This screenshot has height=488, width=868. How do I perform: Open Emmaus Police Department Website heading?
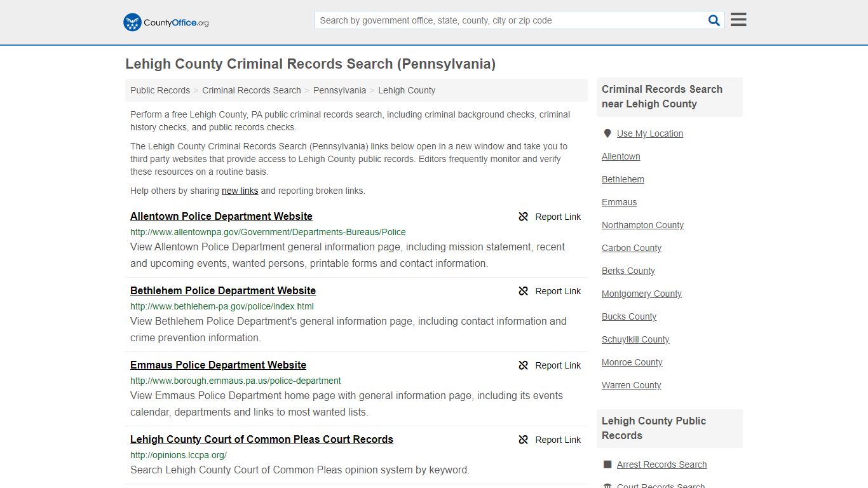coord(218,365)
